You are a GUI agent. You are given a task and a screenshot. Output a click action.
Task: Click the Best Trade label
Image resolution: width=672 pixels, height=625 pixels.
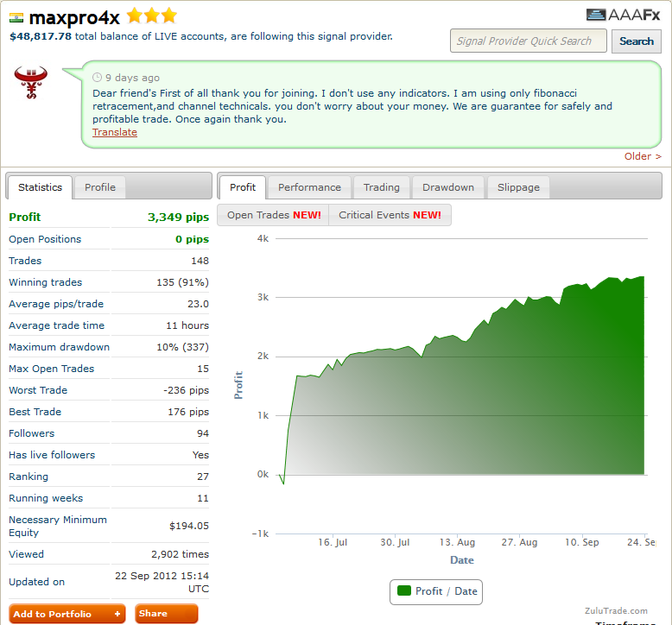pyautogui.click(x=35, y=412)
